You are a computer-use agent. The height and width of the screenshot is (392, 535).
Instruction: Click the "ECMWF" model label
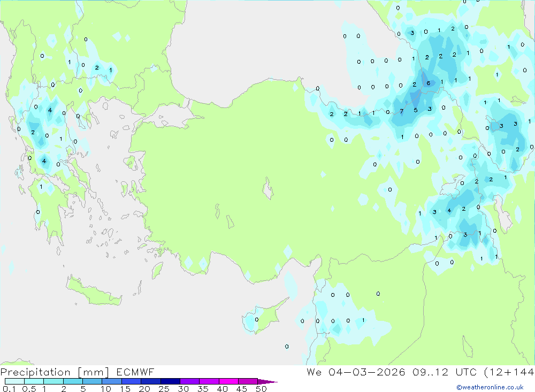coord(135,372)
